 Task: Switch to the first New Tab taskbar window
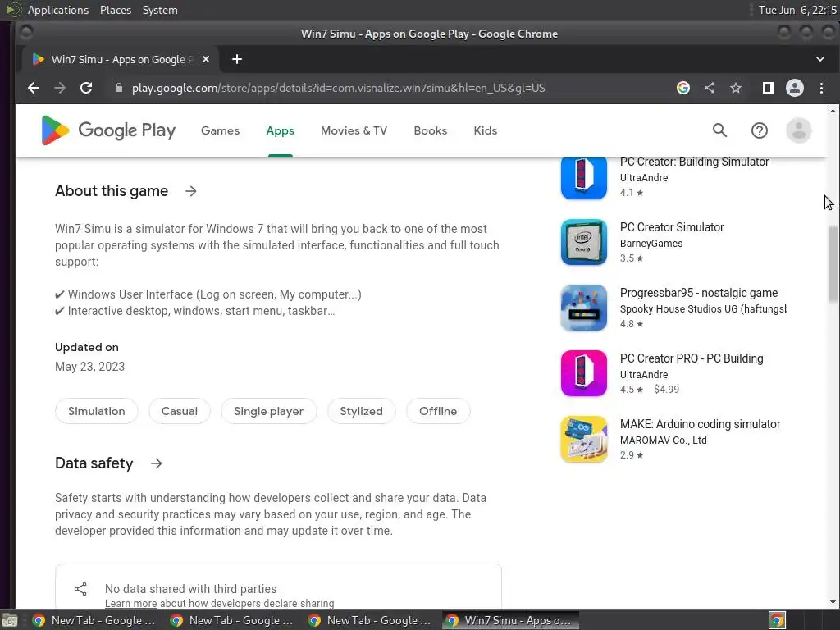click(94, 620)
